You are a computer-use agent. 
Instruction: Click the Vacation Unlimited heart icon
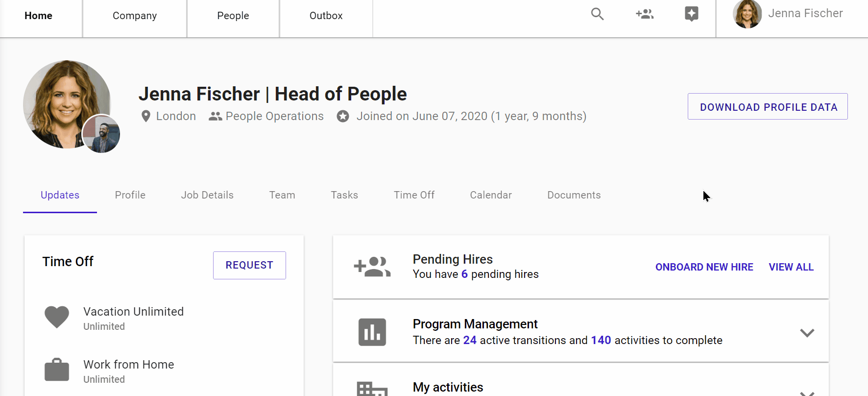pos(57,317)
